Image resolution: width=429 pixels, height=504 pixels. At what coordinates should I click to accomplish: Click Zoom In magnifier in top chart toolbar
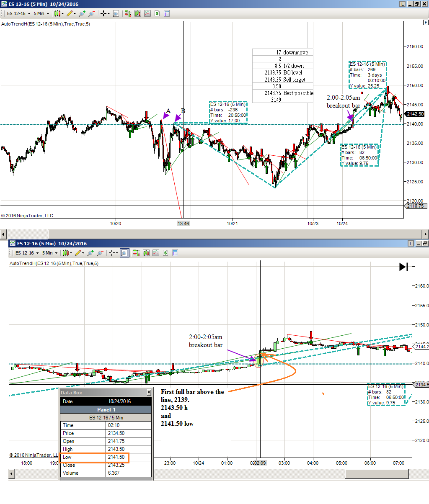tap(82, 13)
